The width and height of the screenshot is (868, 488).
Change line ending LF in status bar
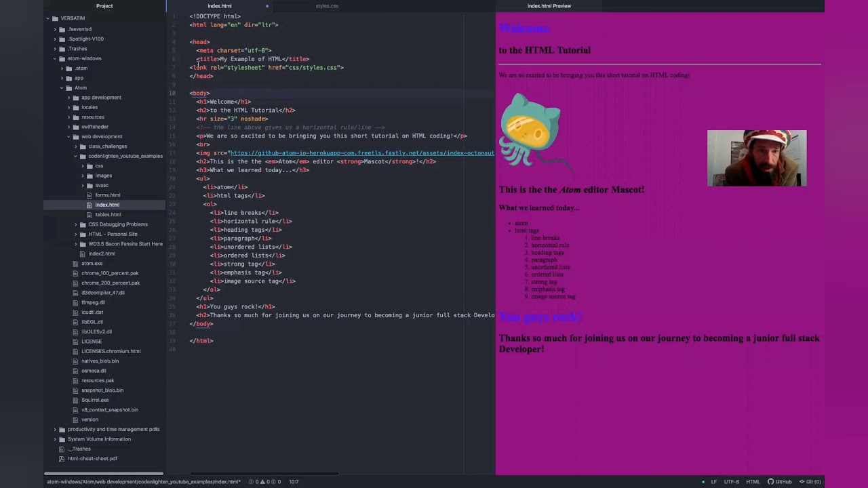pos(713,482)
